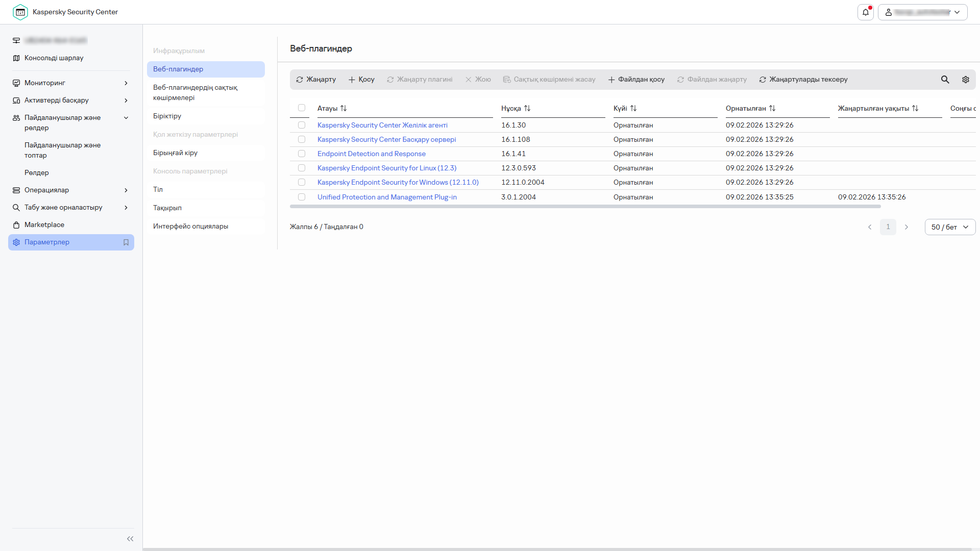This screenshot has height=551, width=980.
Task: Open Веб-плагиндердің сақтық көшірмелері settings page
Action: [x=195, y=92]
